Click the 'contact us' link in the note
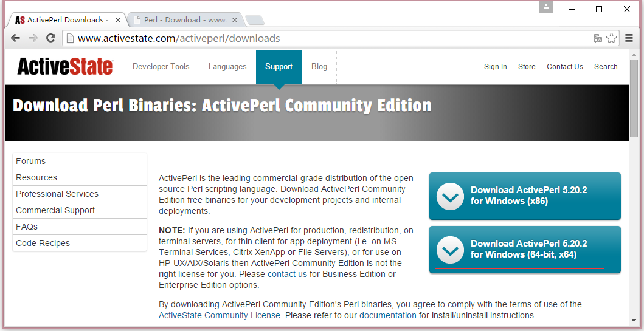Image resolution: width=644 pixels, height=331 pixels. [x=287, y=274]
